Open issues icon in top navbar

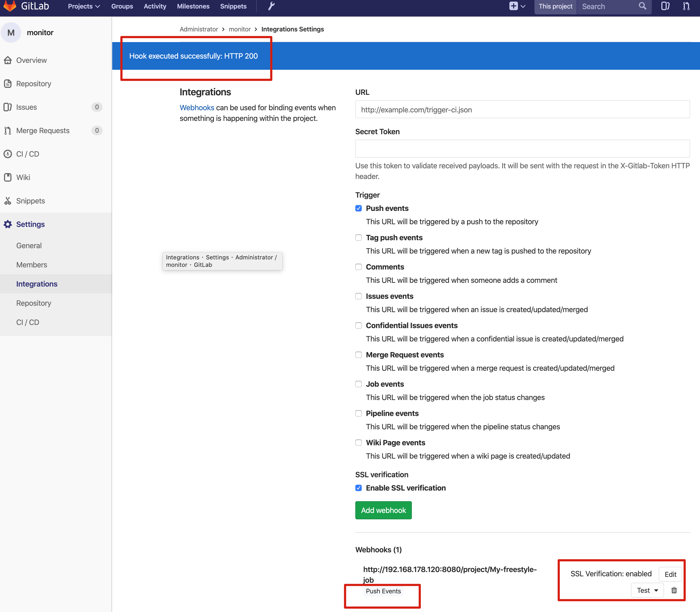point(665,6)
